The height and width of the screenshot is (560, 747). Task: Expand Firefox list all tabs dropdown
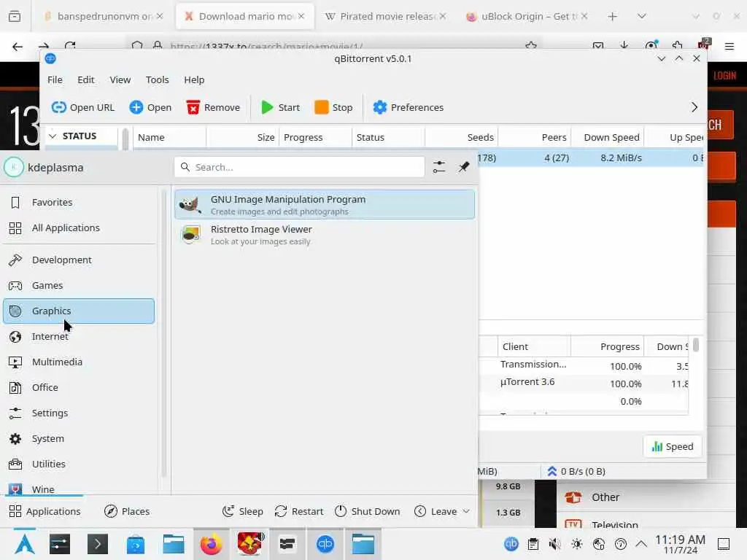(642, 16)
